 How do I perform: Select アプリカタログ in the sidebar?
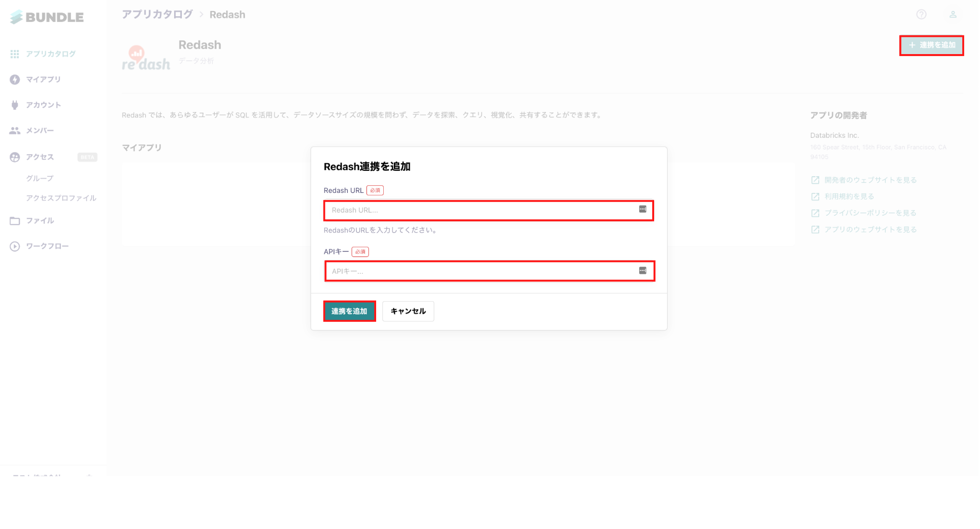(50, 54)
